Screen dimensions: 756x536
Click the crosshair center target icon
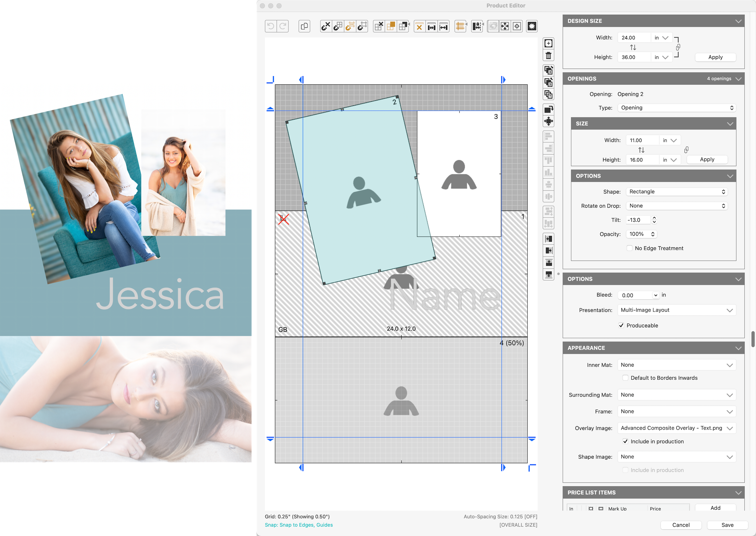point(517,26)
